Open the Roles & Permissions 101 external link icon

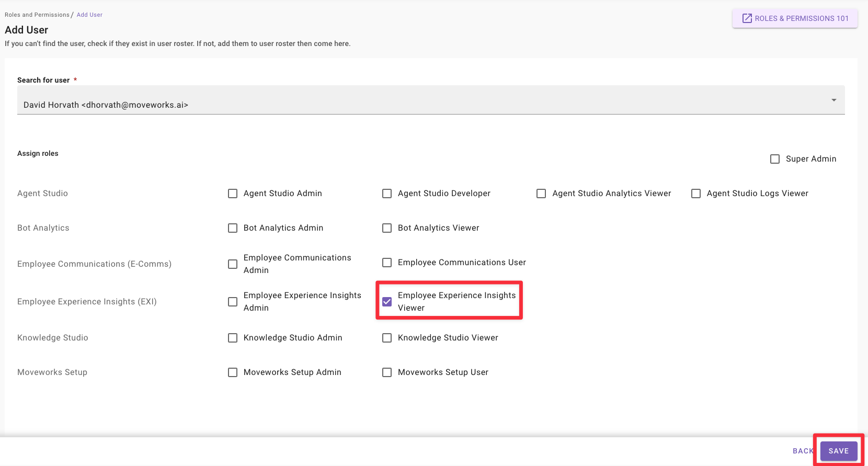click(x=747, y=18)
